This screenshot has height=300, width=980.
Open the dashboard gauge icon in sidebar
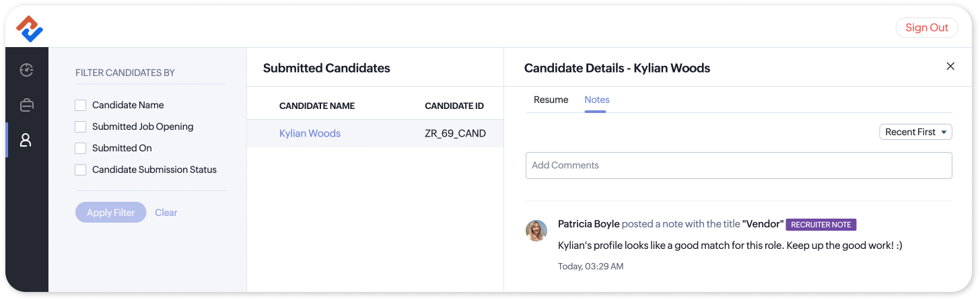[x=26, y=70]
